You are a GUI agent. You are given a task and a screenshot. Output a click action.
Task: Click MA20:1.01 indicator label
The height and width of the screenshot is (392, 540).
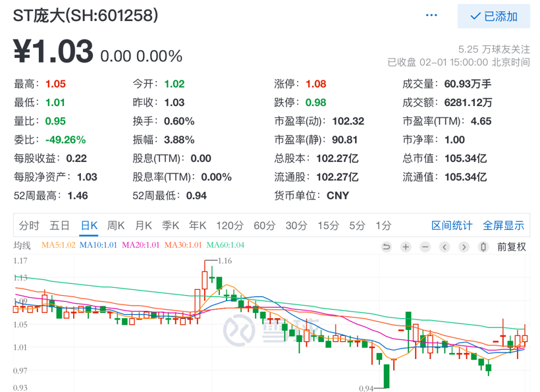click(140, 245)
